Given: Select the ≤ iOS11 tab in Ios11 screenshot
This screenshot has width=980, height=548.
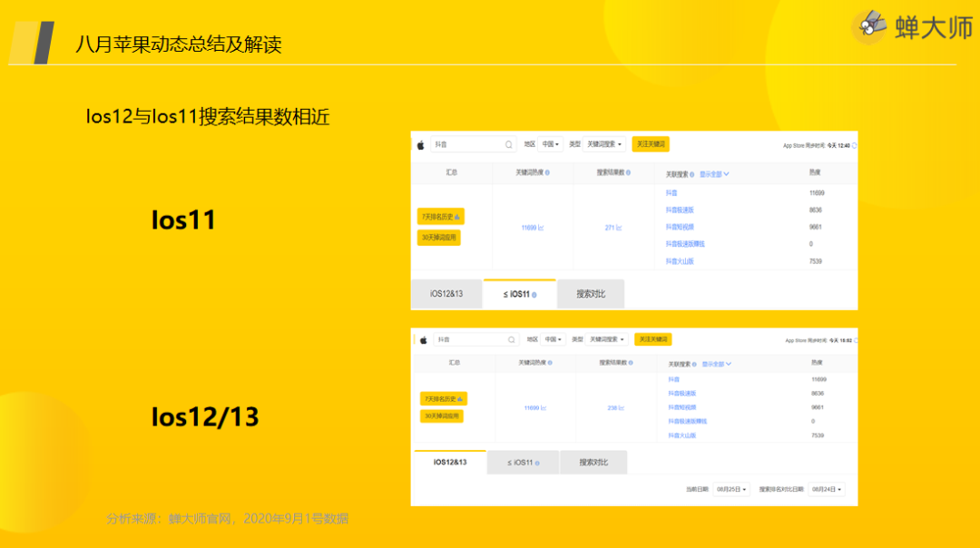Looking at the screenshot, I should point(519,294).
